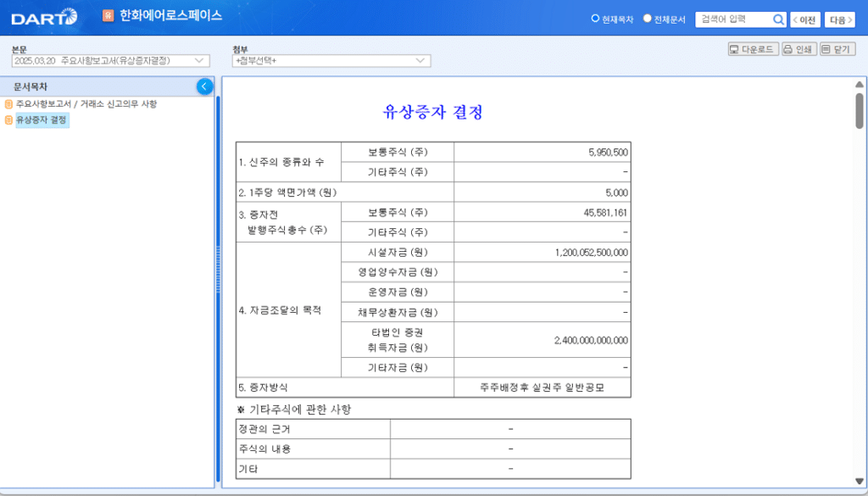The height and width of the screenshot is (496, 868).
Task: Collapse the 문서목차 panel with blue arrow
Action: pos(204,86)
